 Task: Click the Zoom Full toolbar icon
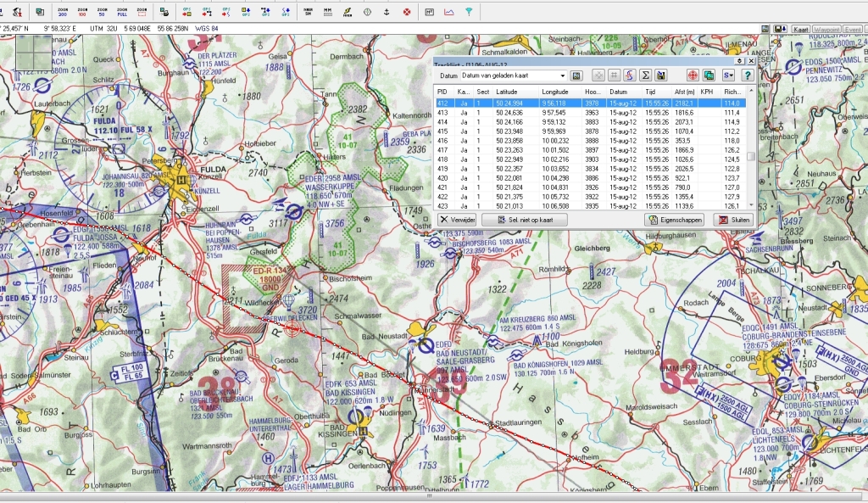122,12
